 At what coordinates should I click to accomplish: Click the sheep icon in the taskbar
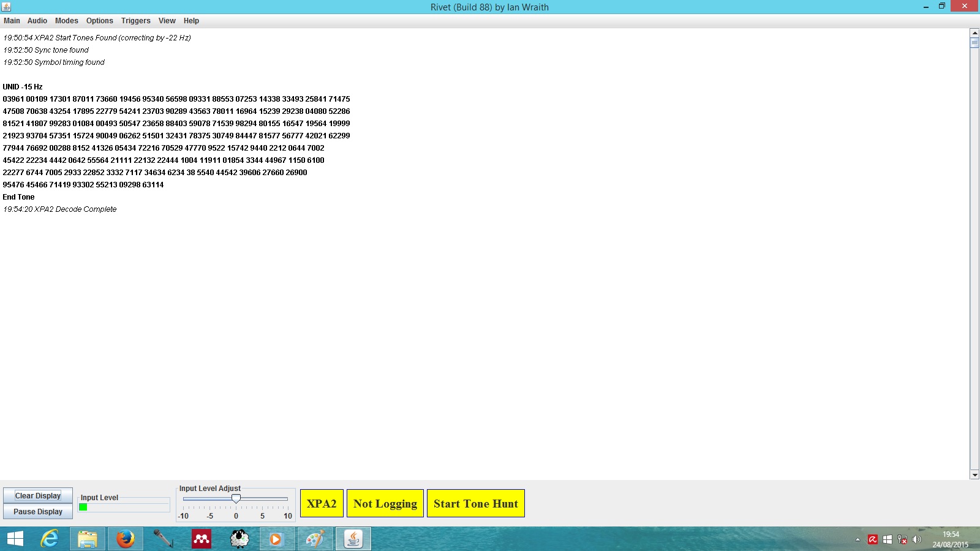coord(239,539)
